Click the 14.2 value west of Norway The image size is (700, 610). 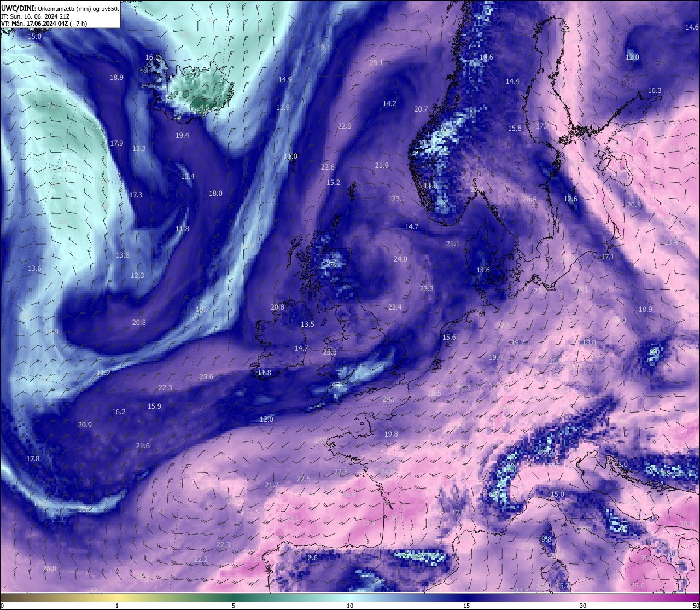coord(389,103)
